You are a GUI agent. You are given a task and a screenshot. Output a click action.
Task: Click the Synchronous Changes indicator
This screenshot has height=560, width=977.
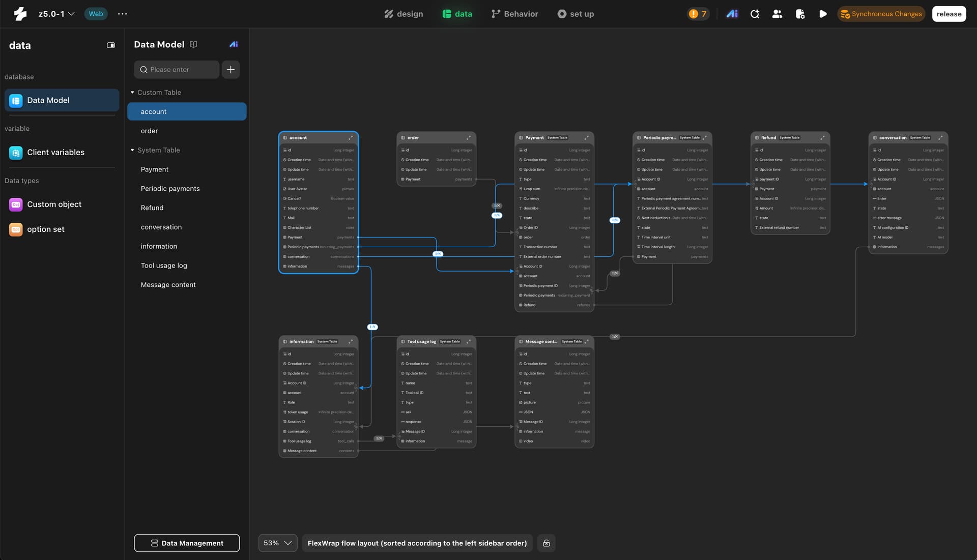(881, 14)
